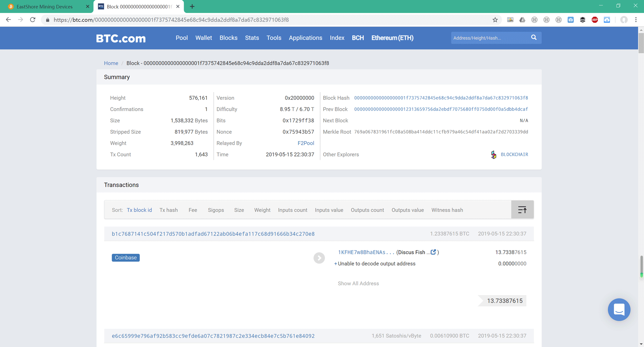Open the Blocks menu
The height and width of the screenshot is (347, 644).
click(x=228, y=38)
